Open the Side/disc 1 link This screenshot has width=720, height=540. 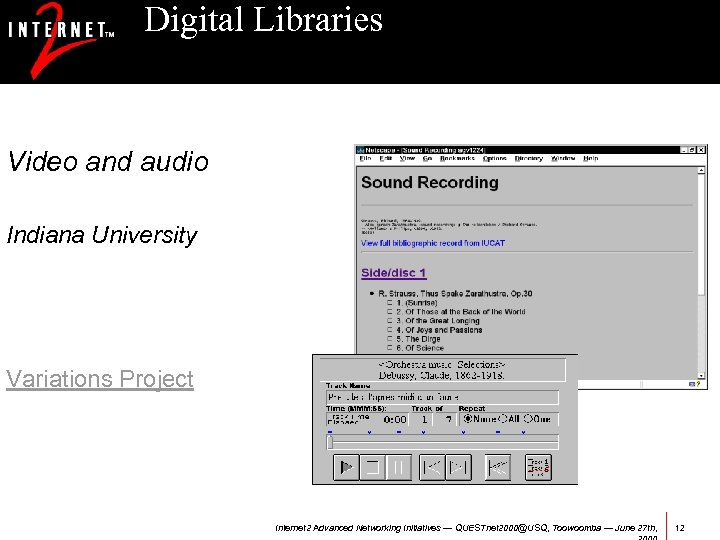394,273
